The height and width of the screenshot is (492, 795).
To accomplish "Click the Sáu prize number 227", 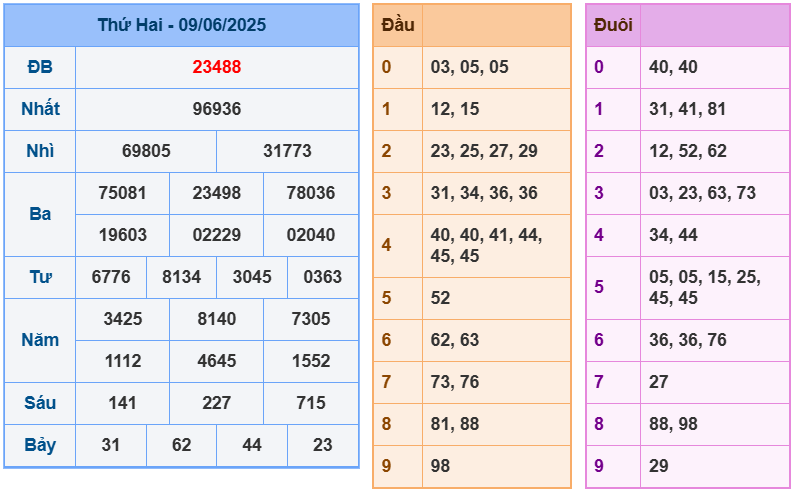I will point(216,403).
